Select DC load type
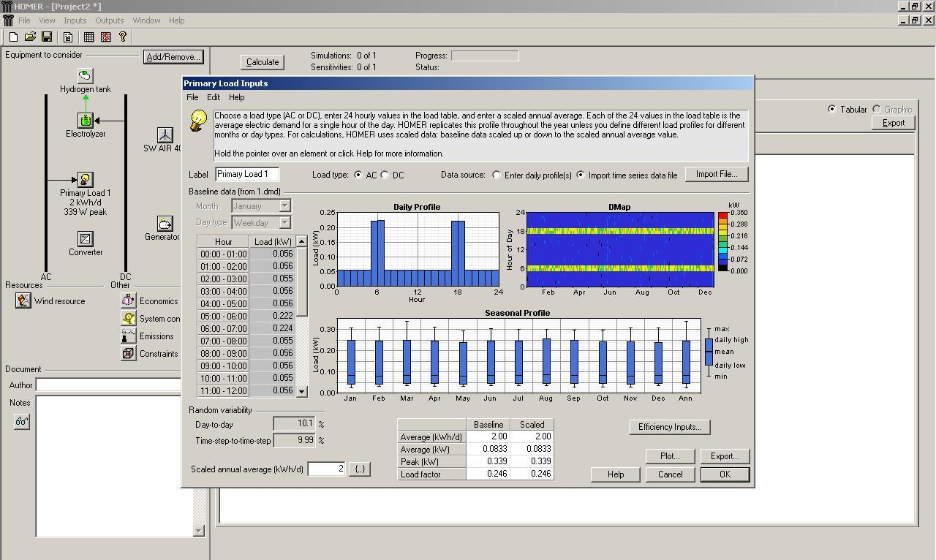This screenshot has height=560, width=936. (x=385, y=175)
